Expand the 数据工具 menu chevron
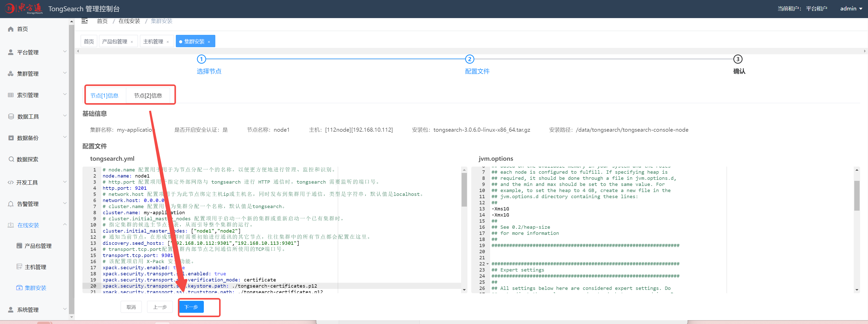Image resolution: width=868 pixels, height=324 pixels. pos(65,116)
